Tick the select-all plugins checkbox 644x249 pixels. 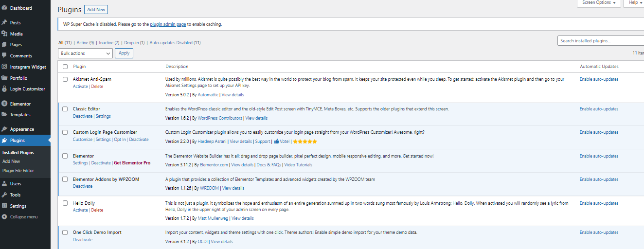pos(65,67)
